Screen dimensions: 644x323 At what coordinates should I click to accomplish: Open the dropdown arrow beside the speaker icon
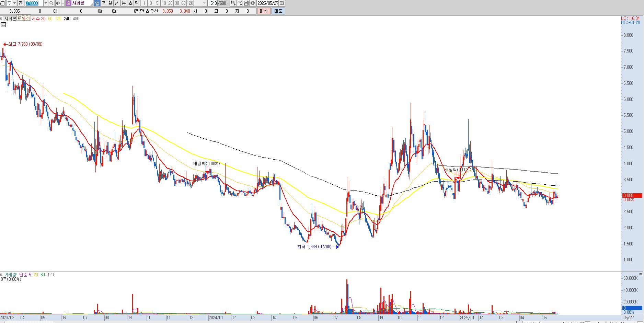pos(63,3)
